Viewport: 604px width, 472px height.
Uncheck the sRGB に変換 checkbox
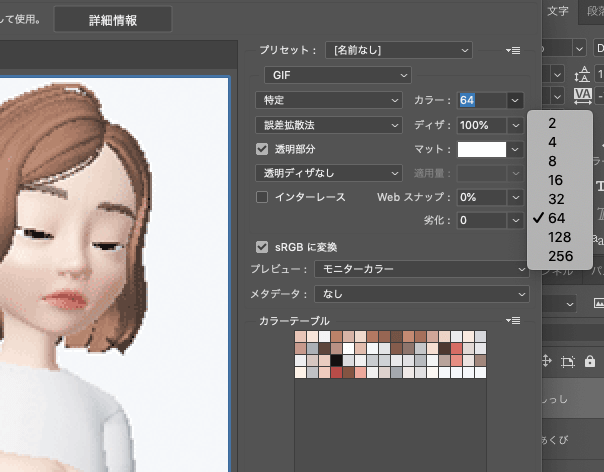[262, 246]
